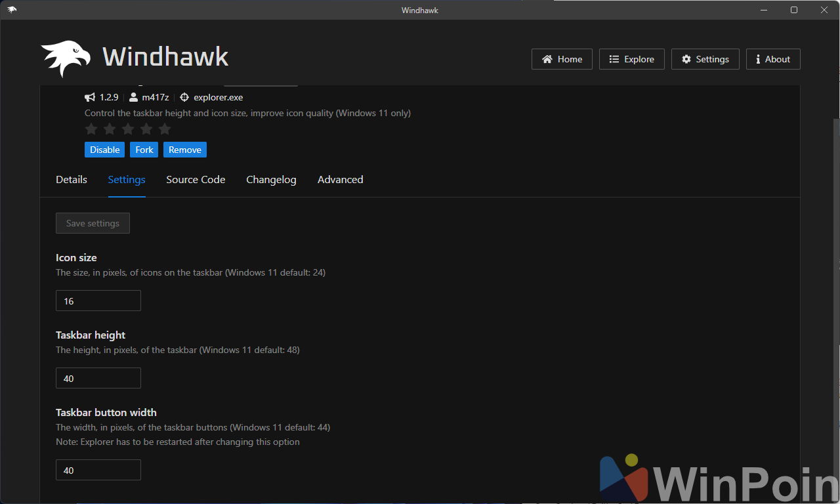Click the mod description text
The image size is (840, 504).
click(x=247, y=113)
